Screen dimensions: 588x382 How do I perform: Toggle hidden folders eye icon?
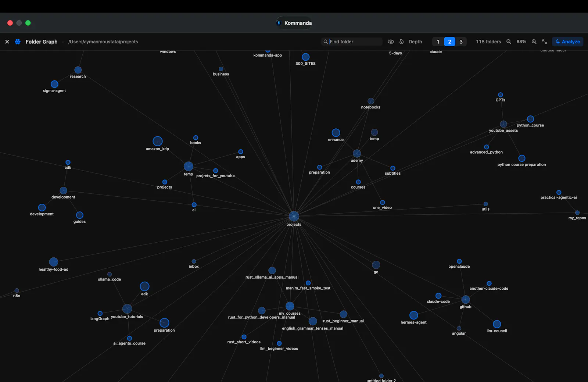[x=391, y=42]
